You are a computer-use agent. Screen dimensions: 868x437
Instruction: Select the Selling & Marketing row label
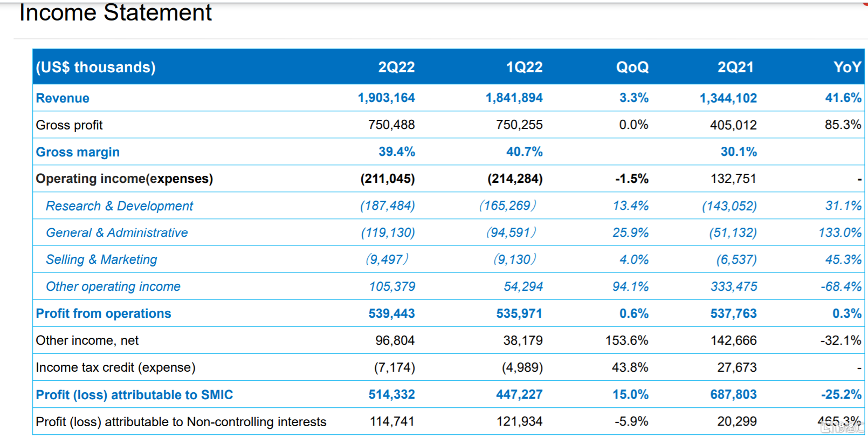pos(101,260)
